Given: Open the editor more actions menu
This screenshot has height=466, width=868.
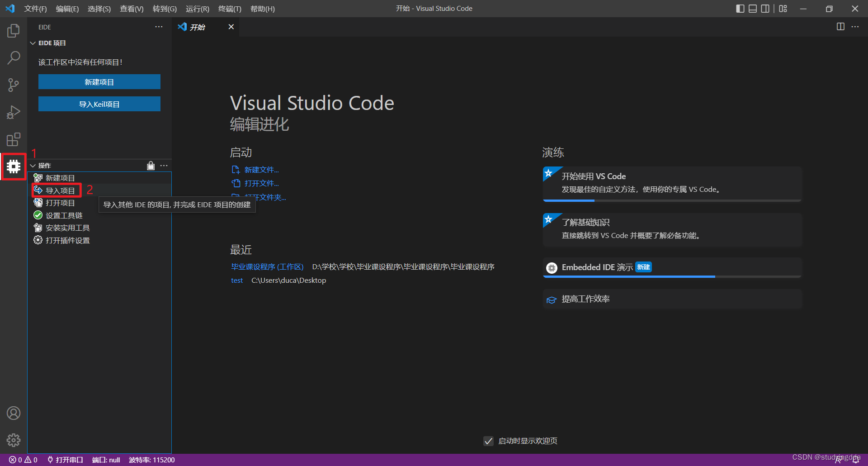Looking at the screenshot, I should [855, 27].
